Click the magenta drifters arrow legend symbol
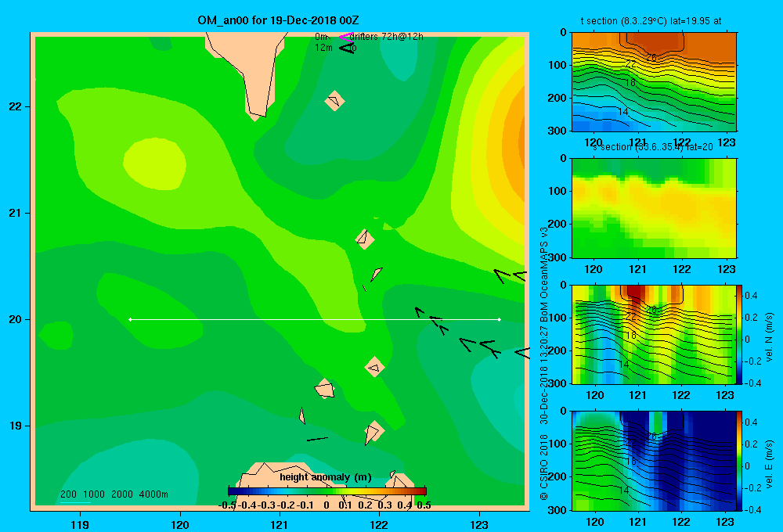 pyautogui.click(x=346, y=37)
